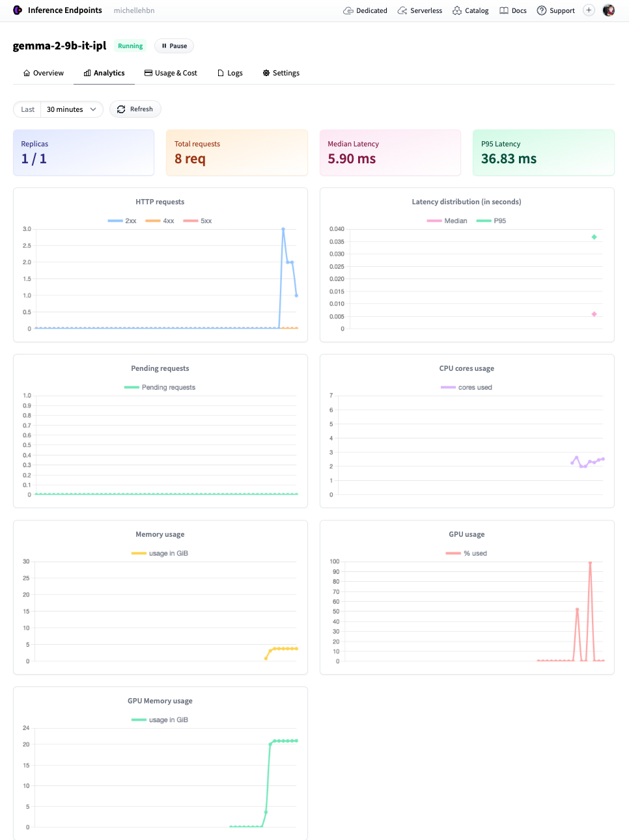This screenshot has width=629, height=840.
Task: Click the Median Latency 5.90 ms card
Action: tap(391, 153)
